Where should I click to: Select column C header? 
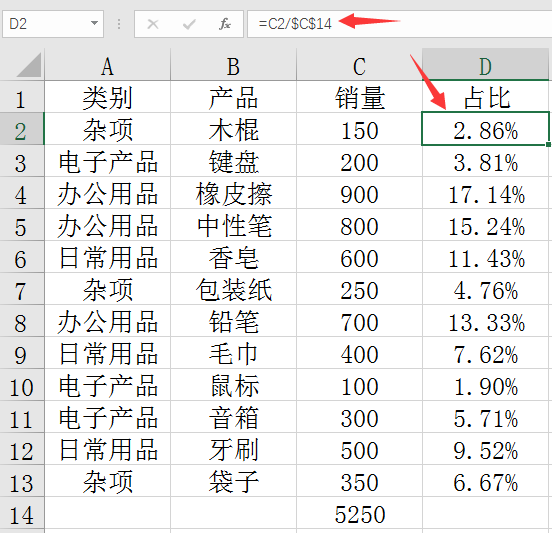(x=359, y=65)
